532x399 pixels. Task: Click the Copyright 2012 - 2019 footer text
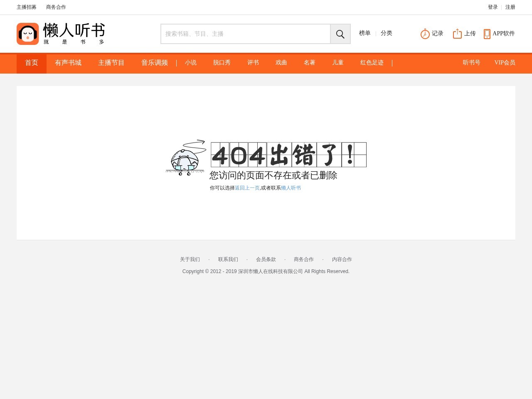point(266,271)
